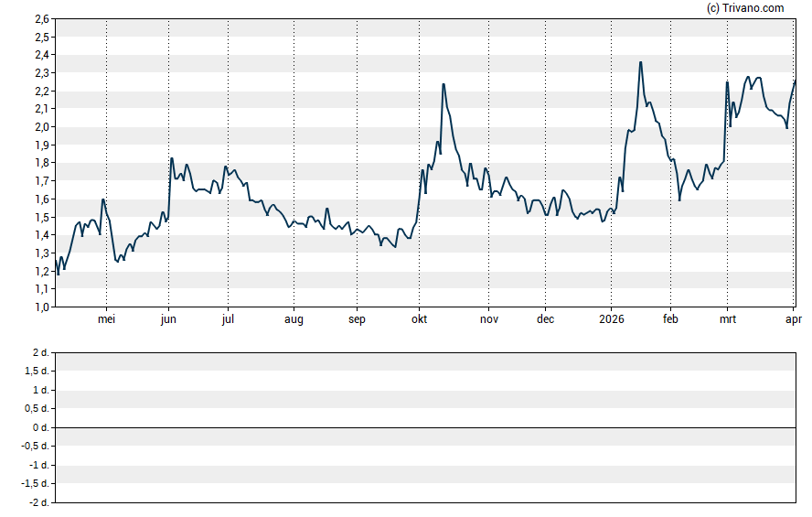This screenshot has height=517, width=812.
Task: Click the 'sep' month marker
Action: click(357, 319)
